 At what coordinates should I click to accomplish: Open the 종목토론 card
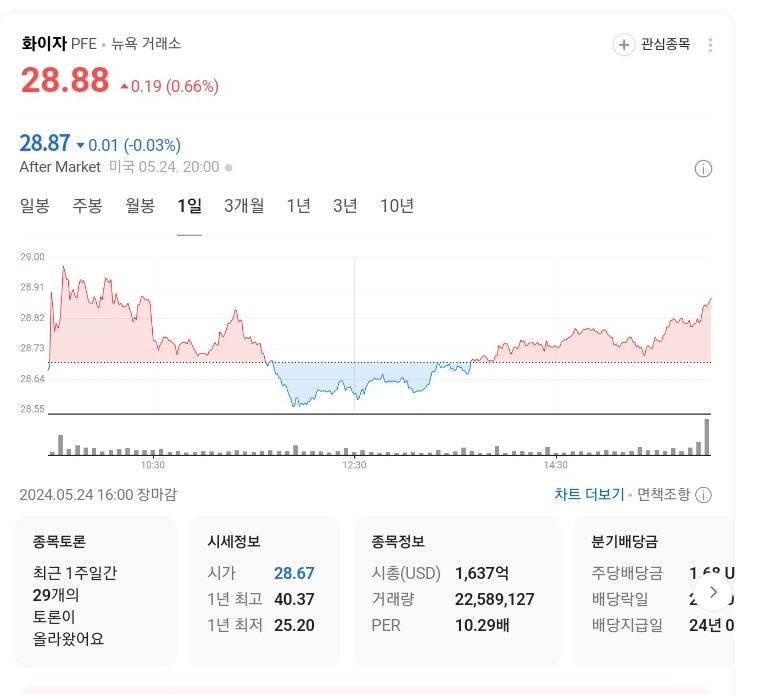click(96, 592)
